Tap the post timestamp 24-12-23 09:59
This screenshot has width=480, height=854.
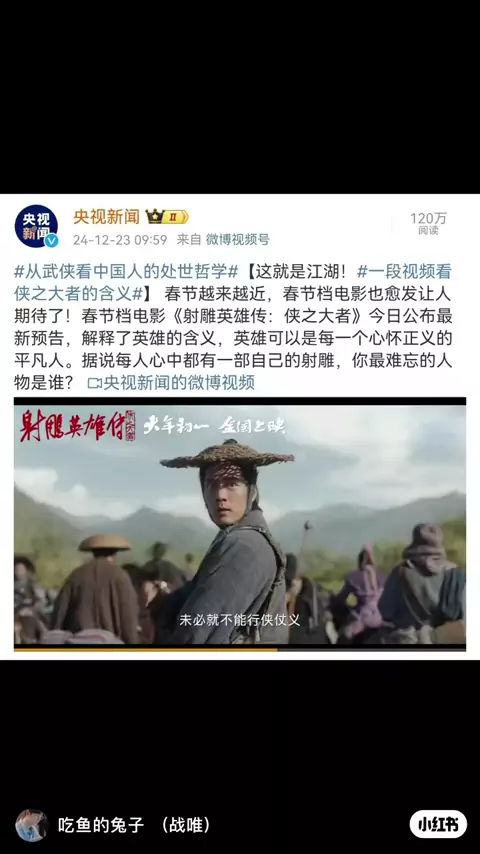120,240
